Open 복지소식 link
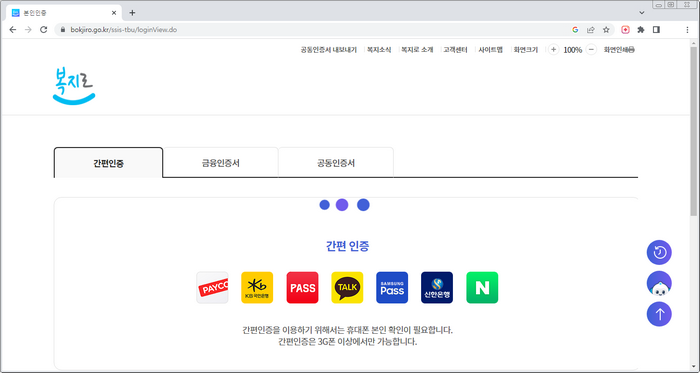This screenshot has width=700, height=373. [379, 50]
